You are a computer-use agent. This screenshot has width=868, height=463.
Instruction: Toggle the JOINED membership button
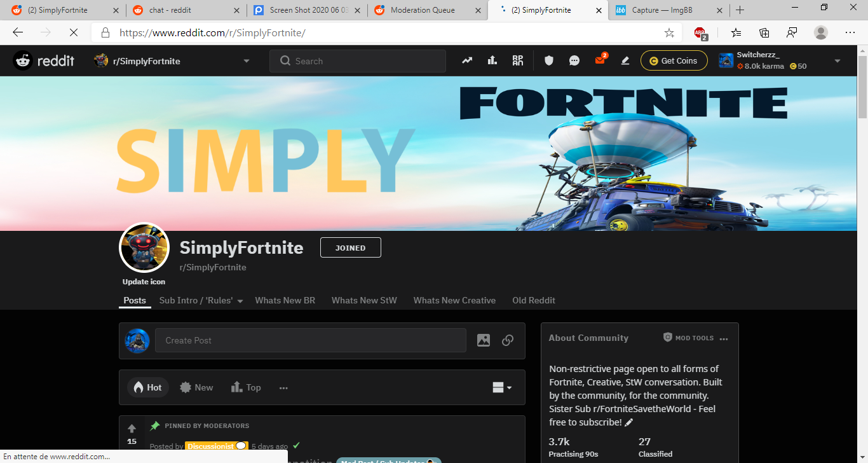tap(351, 248)
